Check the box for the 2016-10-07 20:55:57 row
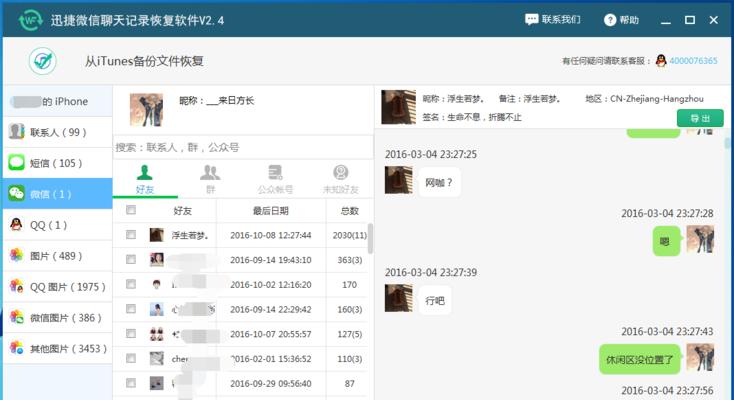Viewport: 734px width, 400px height. coord(131,333)
